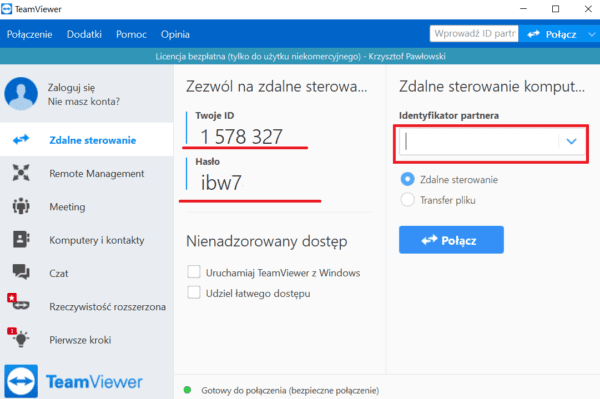Click the Licencja bezpłatna license banner text
This screenshot has height=399, width=600.
pyautogui.click(x=300, y=57)
